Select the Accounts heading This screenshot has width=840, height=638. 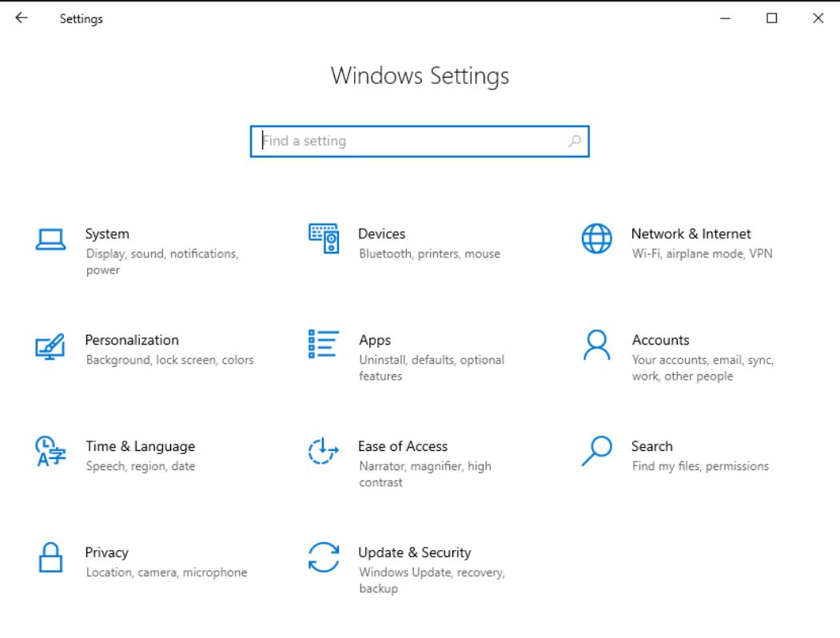point(660,340)
